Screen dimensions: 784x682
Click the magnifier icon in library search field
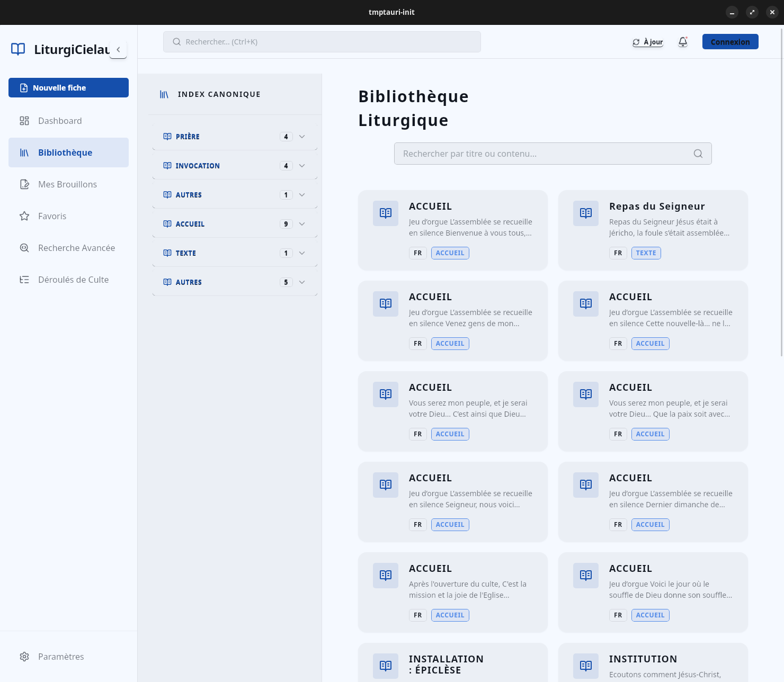click(x=698, y=154)
